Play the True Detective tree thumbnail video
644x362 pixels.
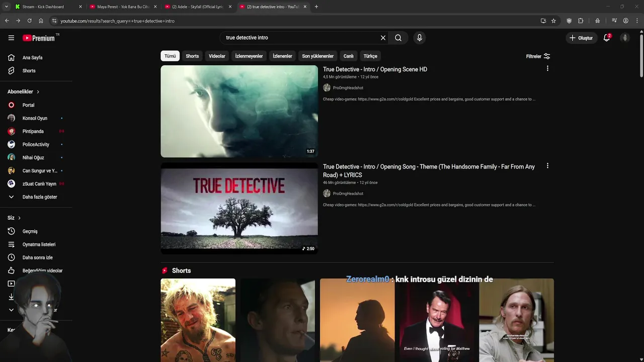(239, 208)
